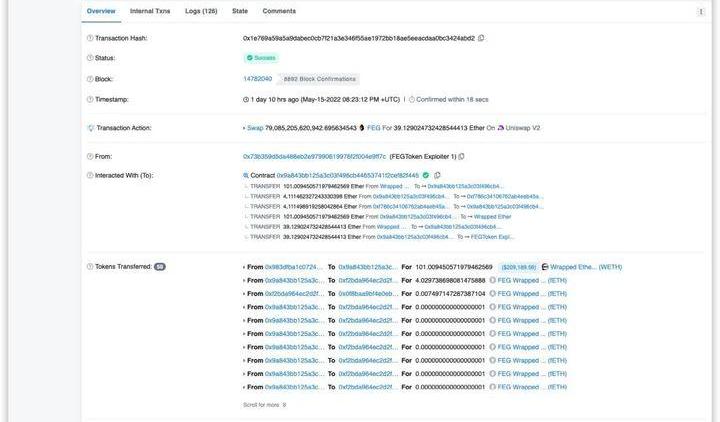Copy the transaction hash to clipboard

pyautogui.click(x=481, y=38)
